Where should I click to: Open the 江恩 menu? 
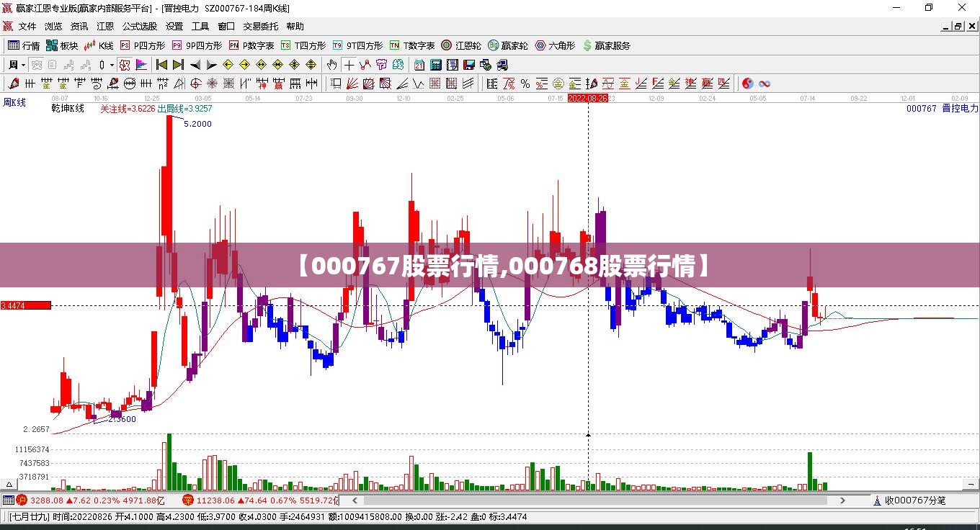click(105, 27)
